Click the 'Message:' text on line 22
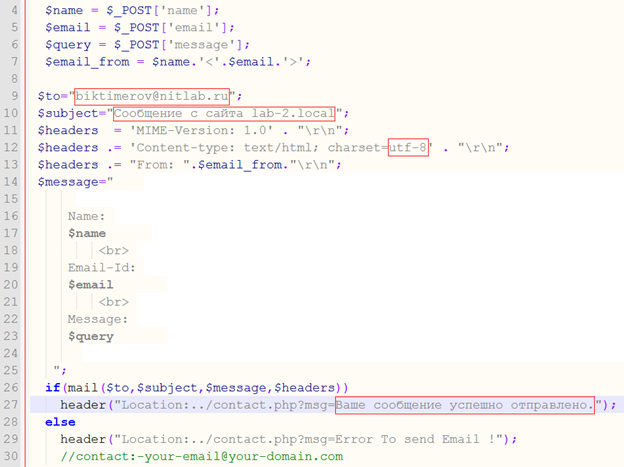 [98, 319]
